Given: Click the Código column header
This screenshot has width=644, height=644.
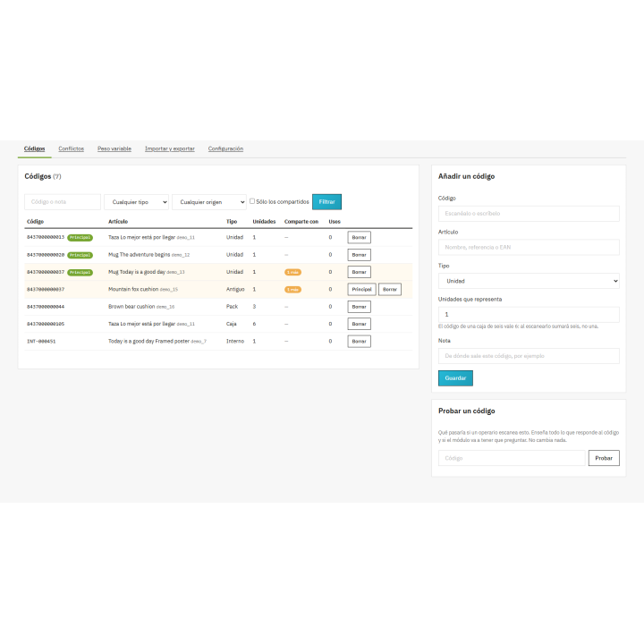Looking at the screenshot, I should 35,222.
